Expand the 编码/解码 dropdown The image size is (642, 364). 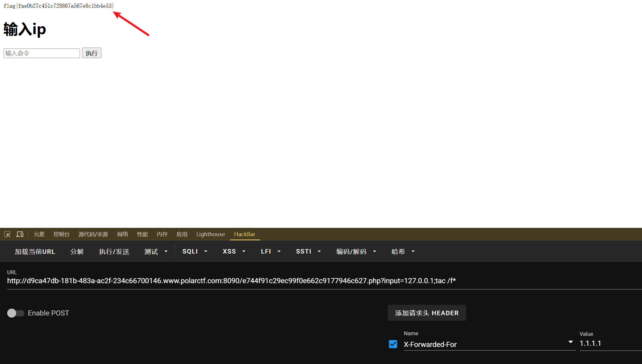tap(356, 251)
